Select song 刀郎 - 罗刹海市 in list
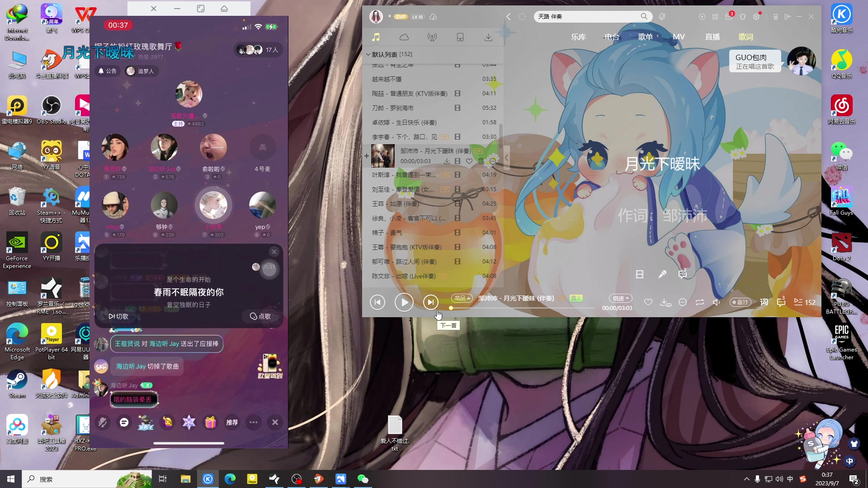 point(434,108)
